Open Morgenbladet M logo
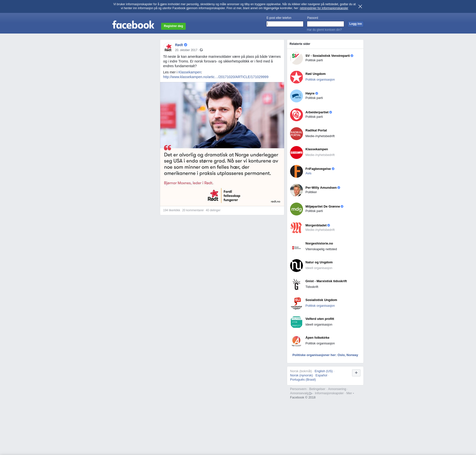476x455 pixels. click(297, 228)
